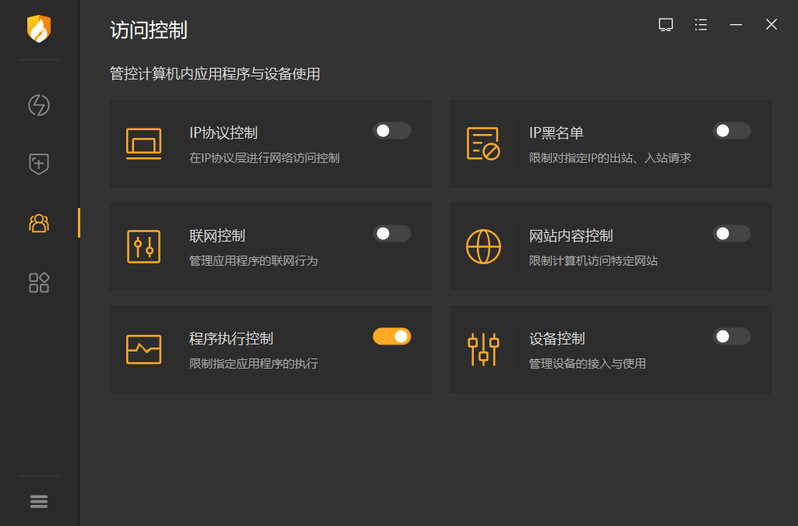Click description 限制计算机访问特定网站
Screen dimensions: 798x526
(x=593, y=261)
